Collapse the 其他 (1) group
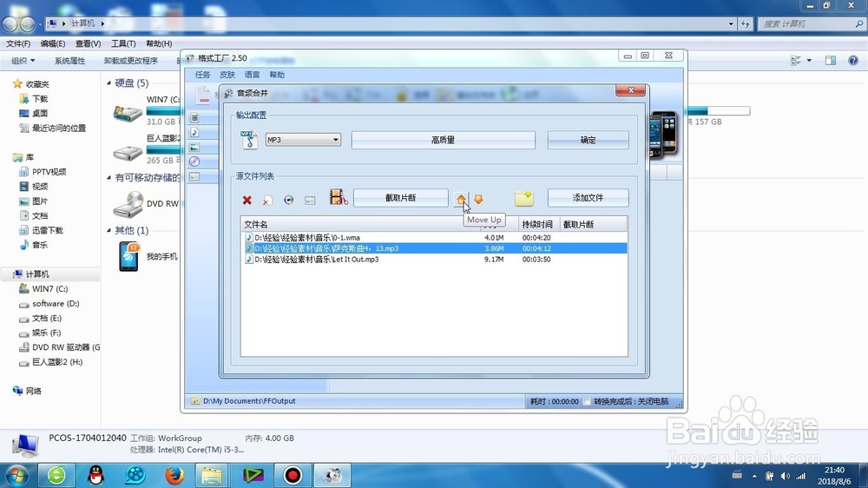The image size is (868, 488). tap(109, 230)
